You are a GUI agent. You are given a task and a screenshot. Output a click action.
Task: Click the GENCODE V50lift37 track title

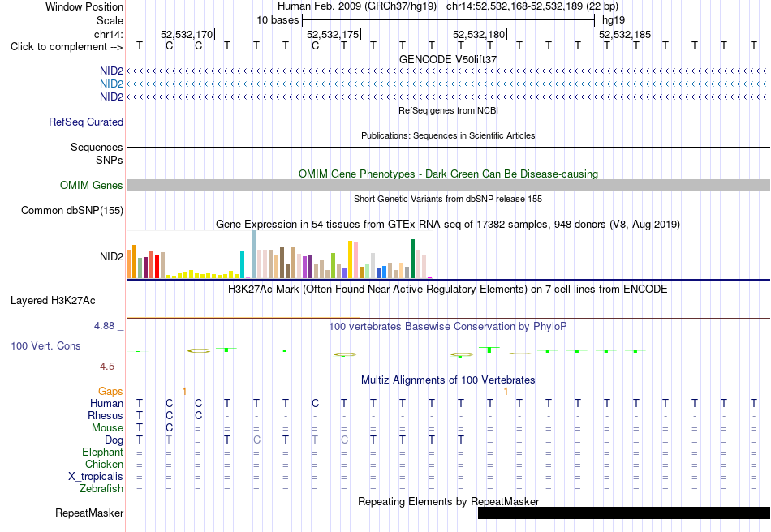pos(448,59)
